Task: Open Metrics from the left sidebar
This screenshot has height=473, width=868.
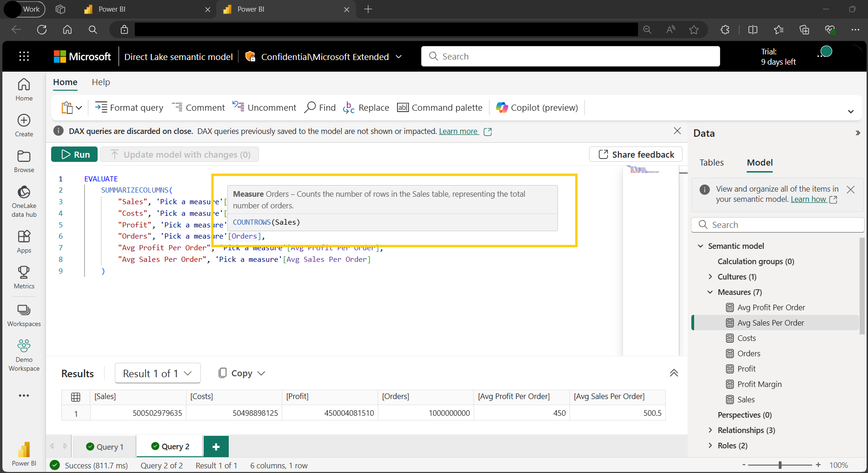Action: tap(24, 277)
